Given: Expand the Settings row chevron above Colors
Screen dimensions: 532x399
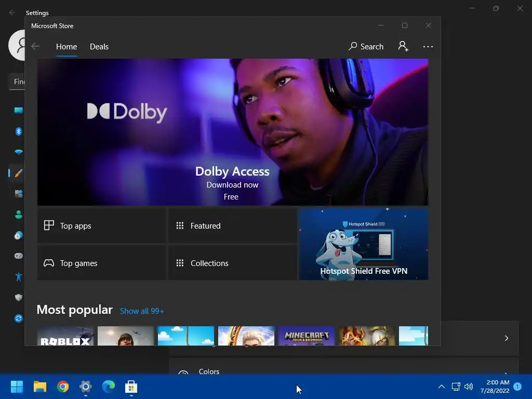Looking at the screenshot, I should click(x=506, y=338).
